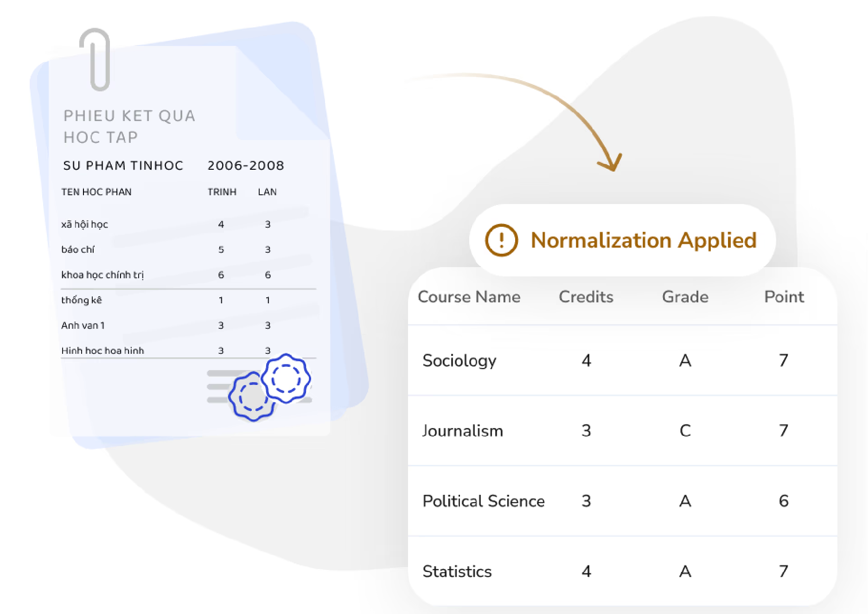Click the Credits column header
868x614 pixels.
[586, 297]
